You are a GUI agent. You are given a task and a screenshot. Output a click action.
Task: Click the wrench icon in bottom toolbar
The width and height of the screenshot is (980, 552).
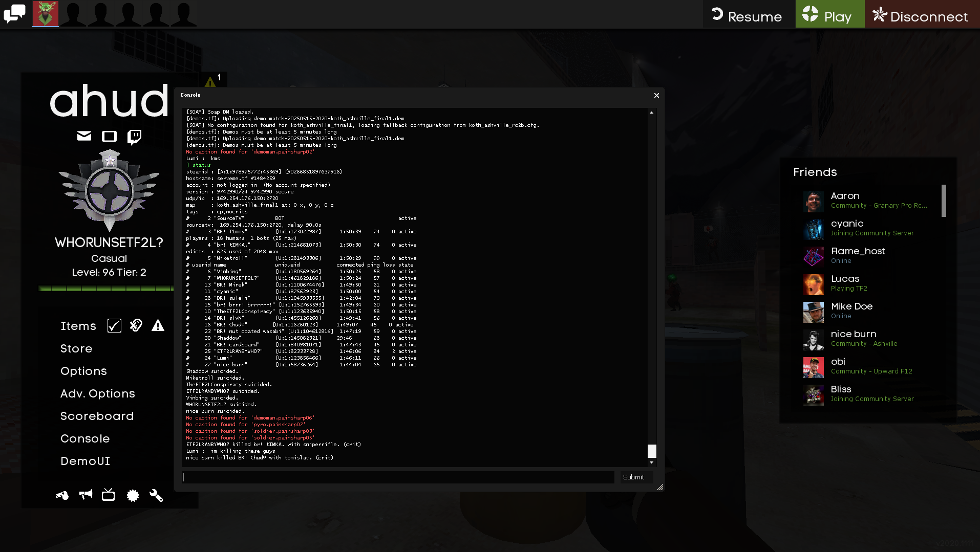coord(156,495)
